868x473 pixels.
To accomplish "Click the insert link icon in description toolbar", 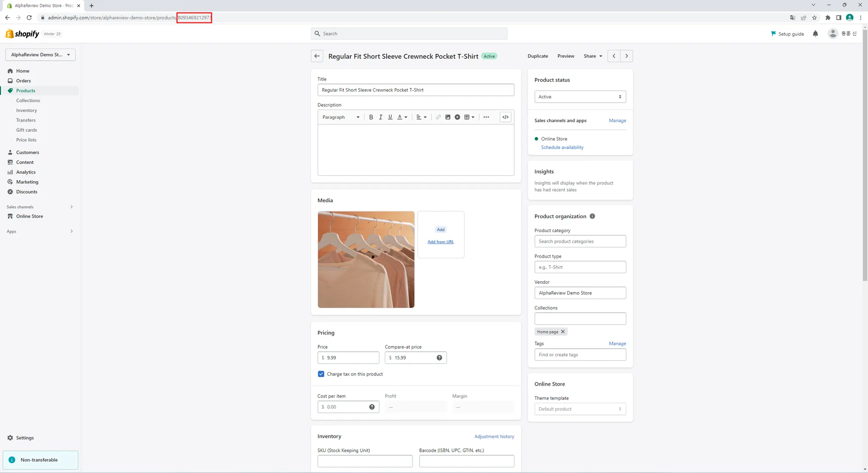I will (438, 117).
